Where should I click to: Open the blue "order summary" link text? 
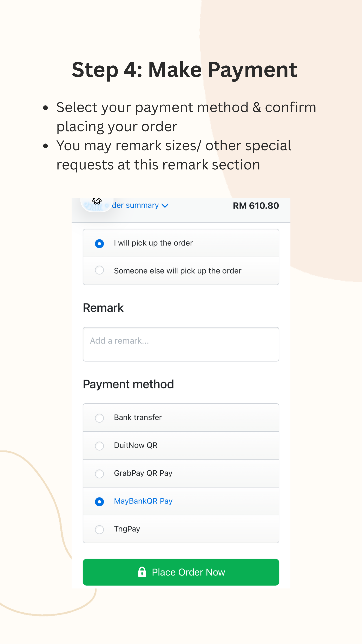[x=135, y=205]
